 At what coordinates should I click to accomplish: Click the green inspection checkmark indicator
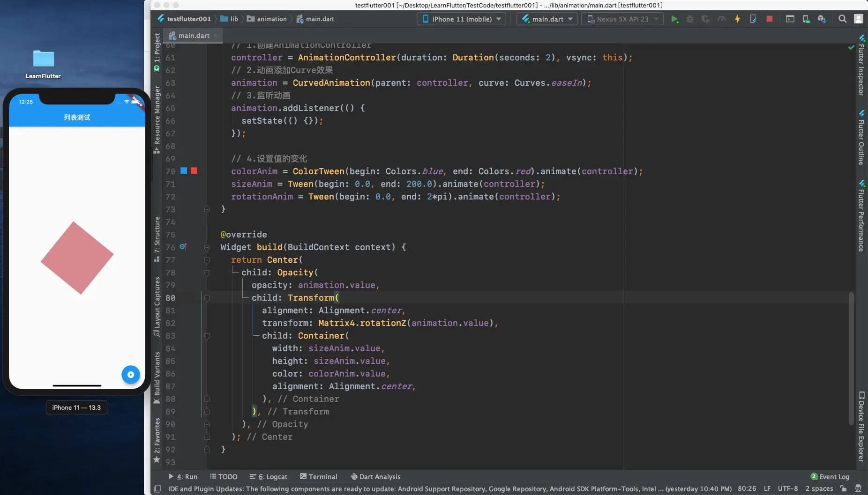tap(851, 47)
